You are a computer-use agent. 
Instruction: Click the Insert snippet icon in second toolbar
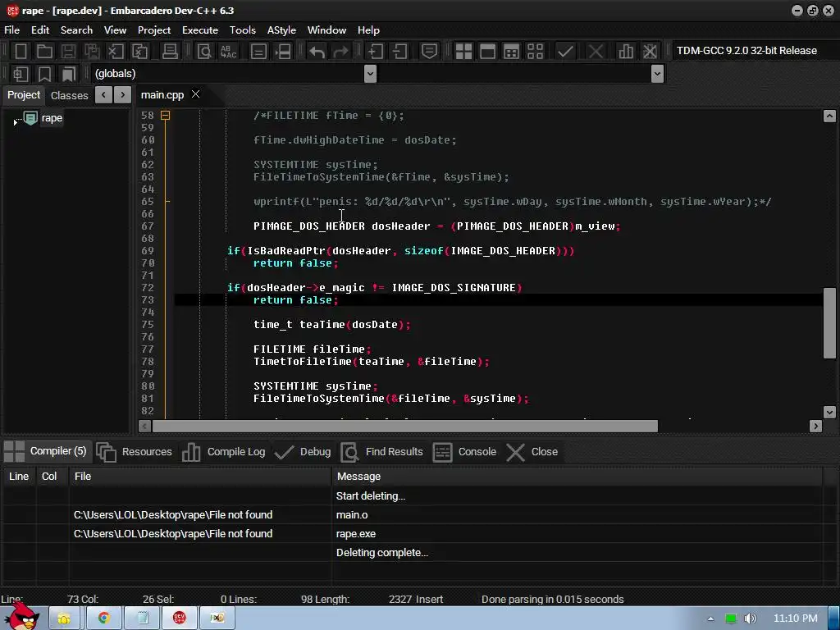pyautogui.click(x=21, y=74)
